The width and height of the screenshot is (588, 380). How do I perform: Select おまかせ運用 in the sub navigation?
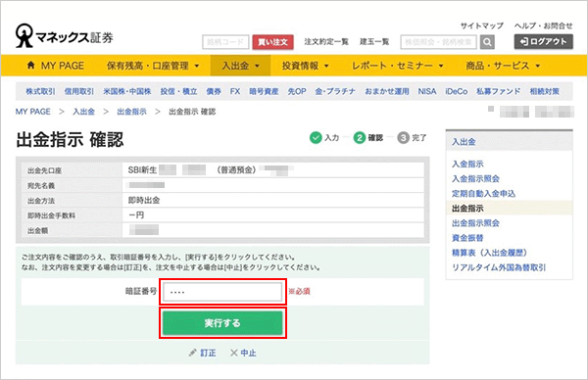387,91
